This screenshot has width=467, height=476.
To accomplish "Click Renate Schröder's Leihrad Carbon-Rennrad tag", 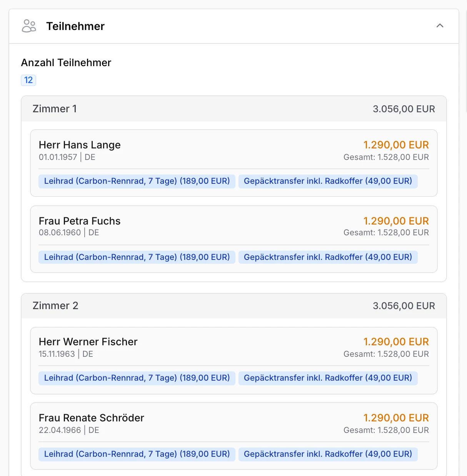I will [x=137, y=454].
